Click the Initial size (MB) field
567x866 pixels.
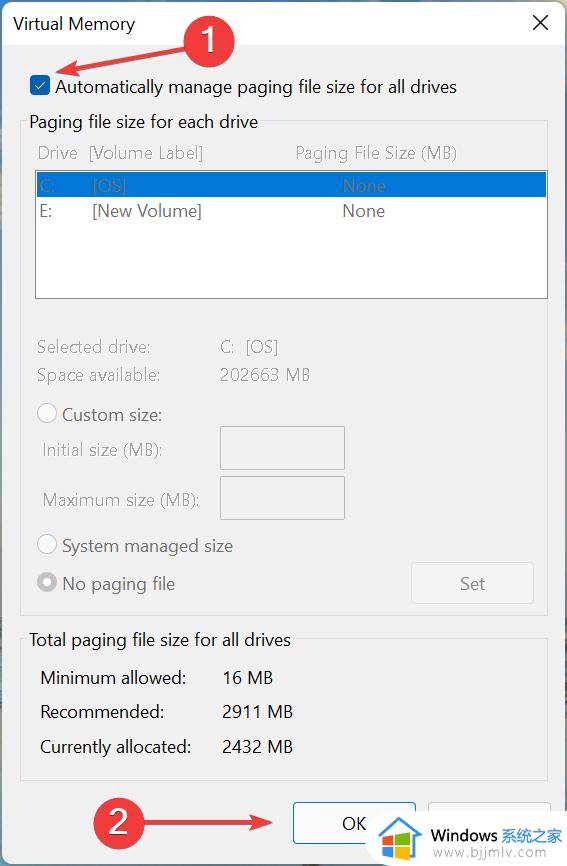282,448
